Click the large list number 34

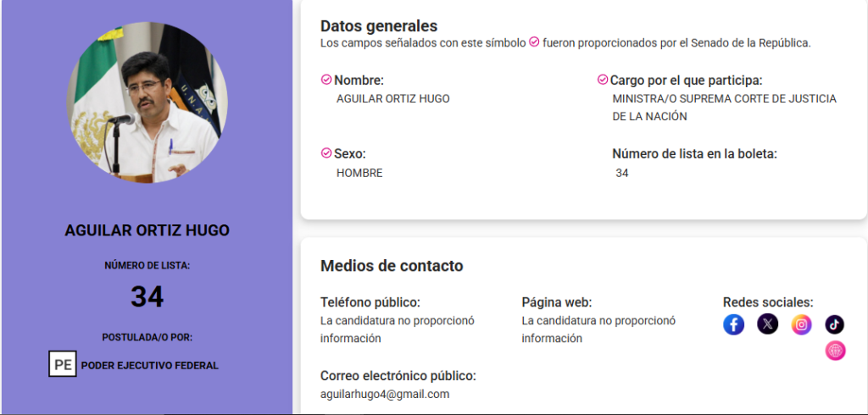pos(147,296)
